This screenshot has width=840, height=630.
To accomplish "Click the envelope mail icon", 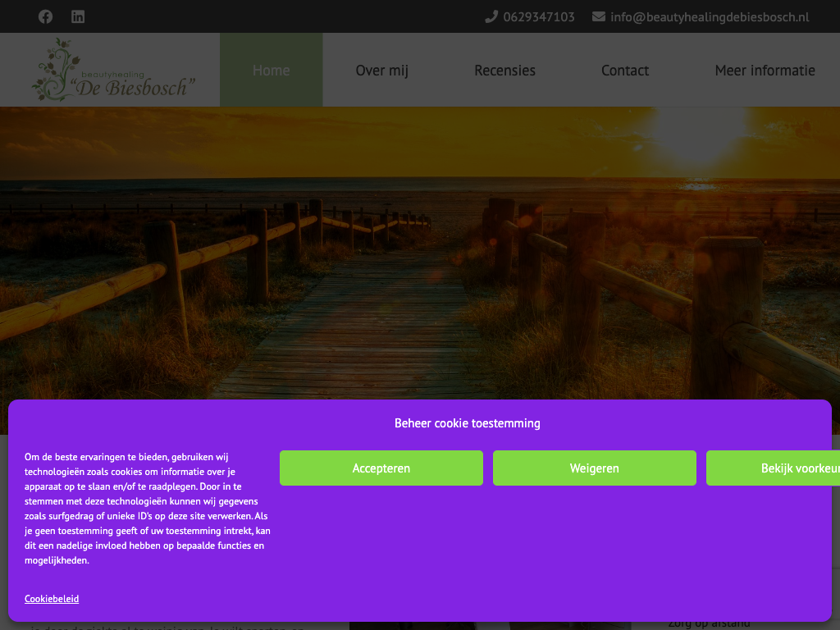I will click(599, 16).
